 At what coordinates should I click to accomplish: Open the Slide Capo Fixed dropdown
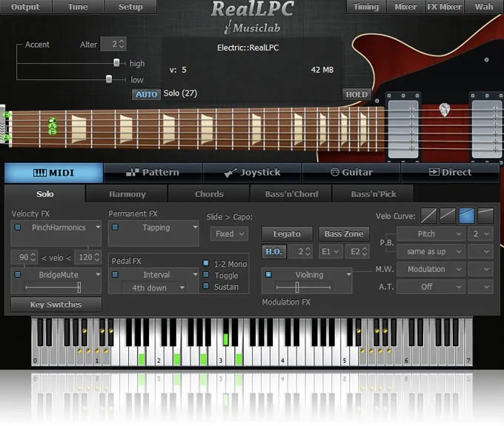click(x=224, y=234)
